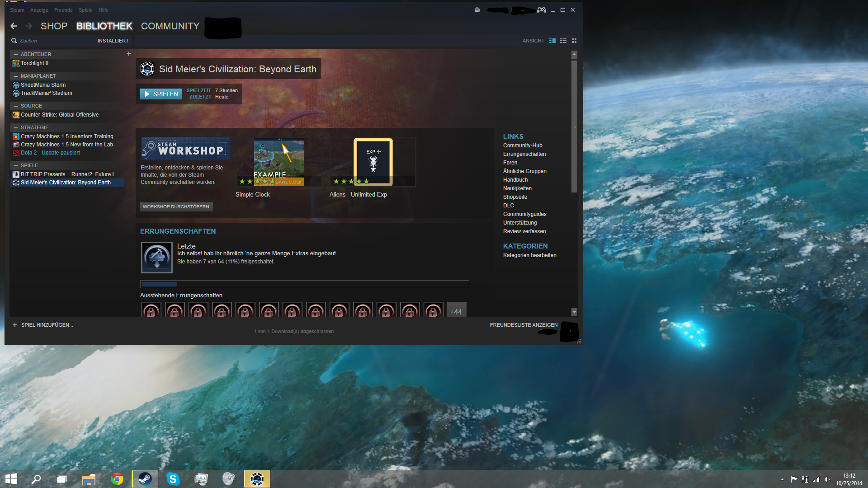Click the Beyond Earth game header icon
This screenshot has height=488, width=868.
(147, 69)
